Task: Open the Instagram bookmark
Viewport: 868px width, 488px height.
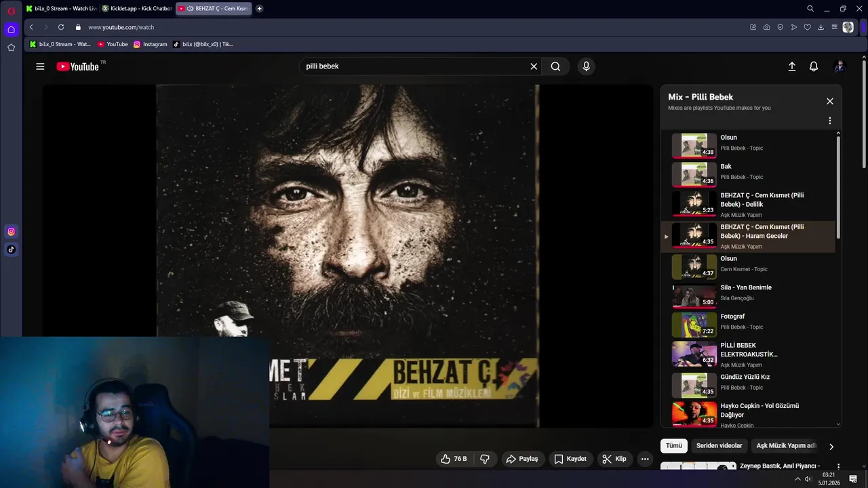Action: (x=150, y=44)
